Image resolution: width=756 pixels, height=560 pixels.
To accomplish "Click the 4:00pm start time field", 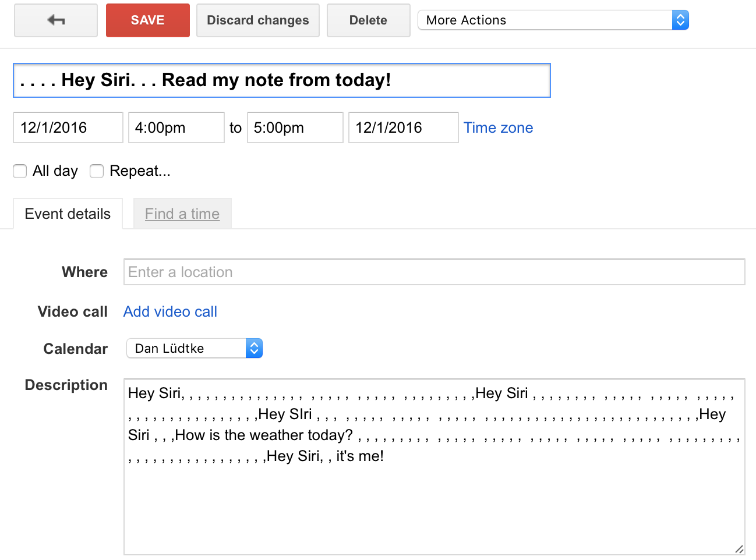I will [x=176, y=127].
